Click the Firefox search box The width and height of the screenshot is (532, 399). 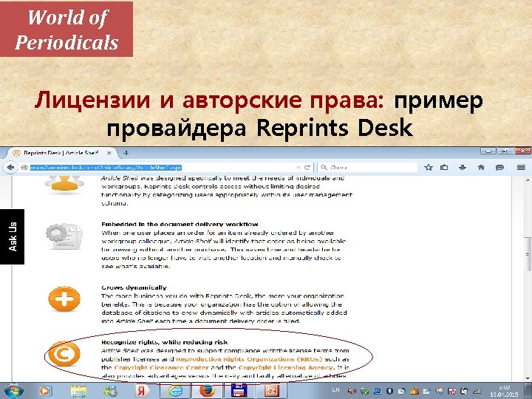pyautogui.click(x=368, y=167)
